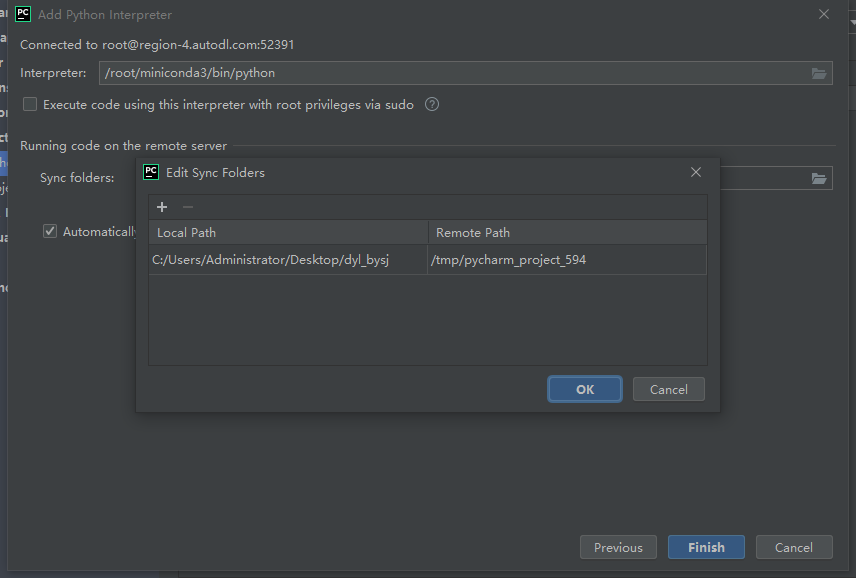Enable executing code with root privileges via sudo
The image size is (856, 578).
29,104
